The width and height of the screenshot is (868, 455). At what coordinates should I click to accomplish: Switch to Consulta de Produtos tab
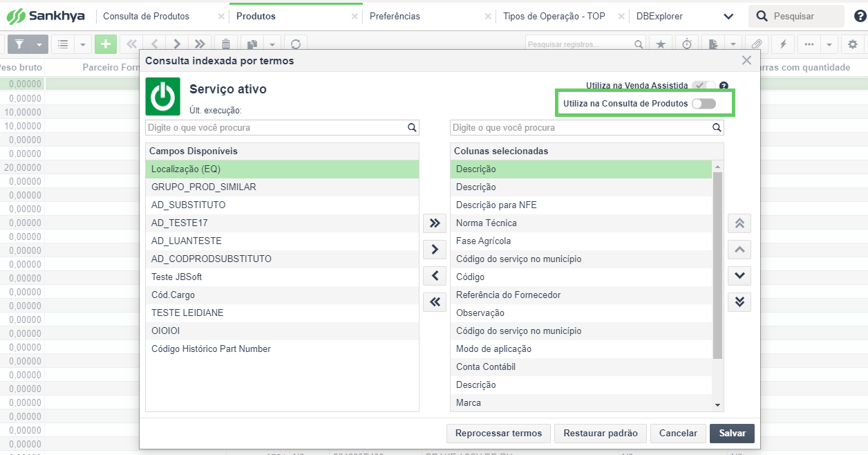146,16
